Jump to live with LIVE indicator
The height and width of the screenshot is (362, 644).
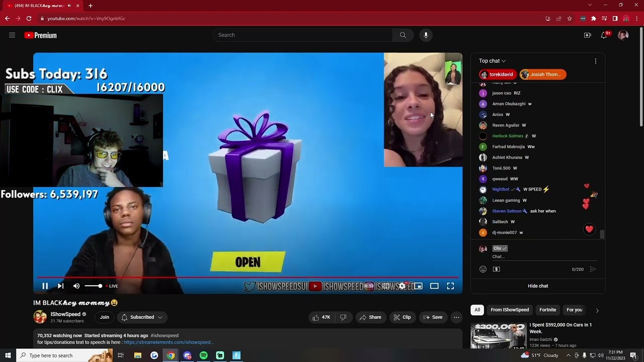[112, 286]
